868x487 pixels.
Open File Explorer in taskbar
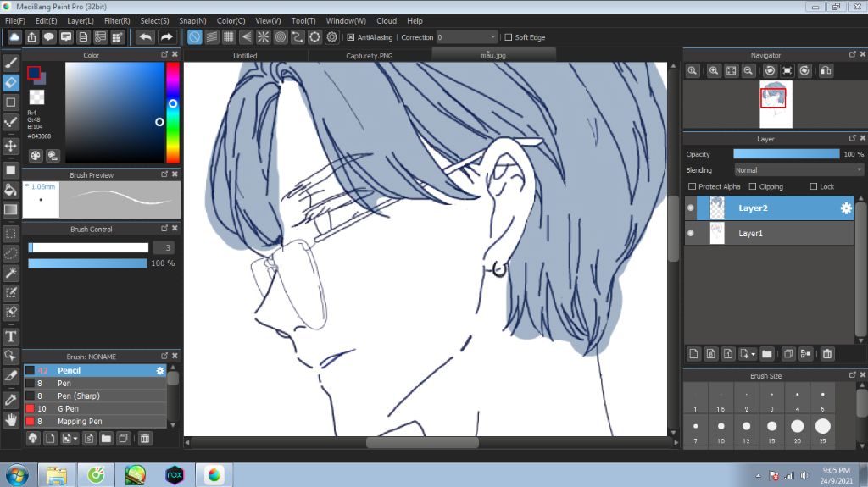pos(56,475)
